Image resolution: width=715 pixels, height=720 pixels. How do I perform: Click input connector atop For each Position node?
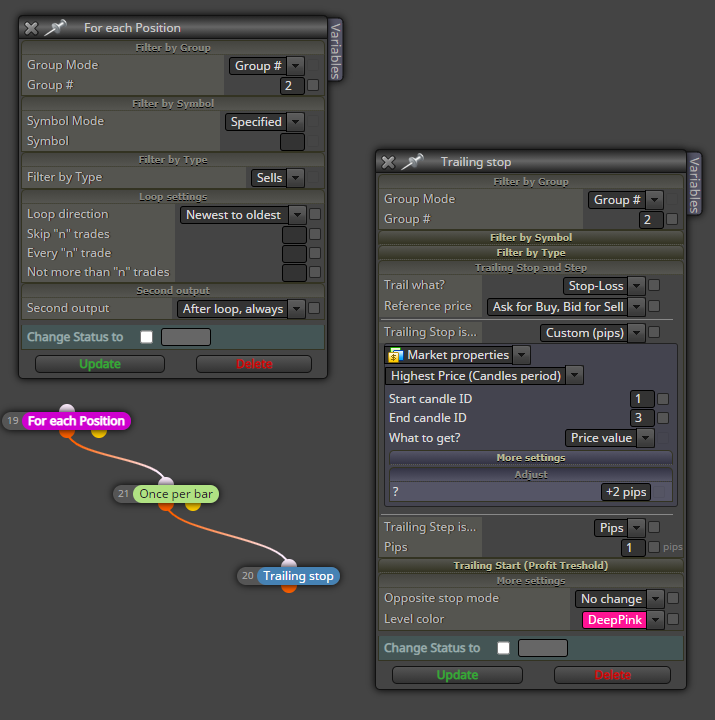click(x=67, y=409)
